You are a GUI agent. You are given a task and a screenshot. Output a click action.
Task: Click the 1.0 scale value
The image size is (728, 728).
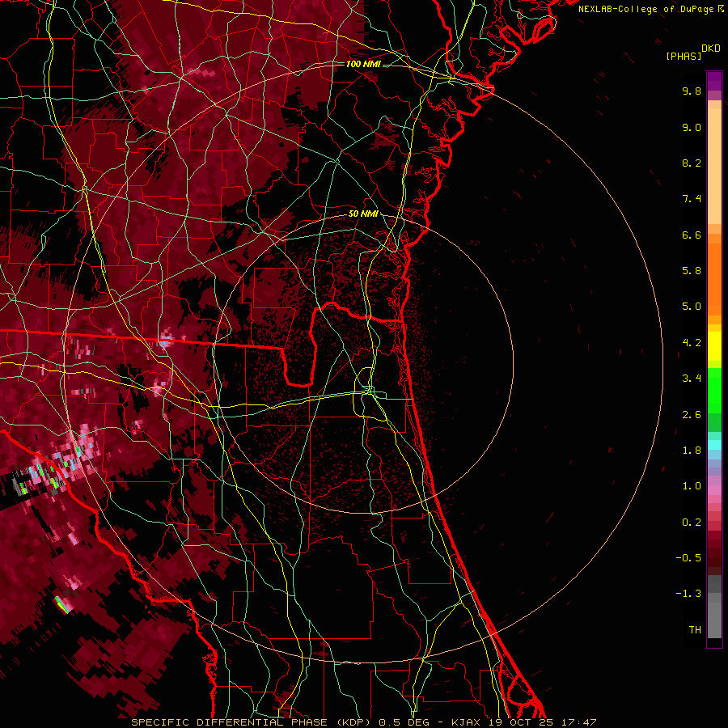(x=692, y=486)
